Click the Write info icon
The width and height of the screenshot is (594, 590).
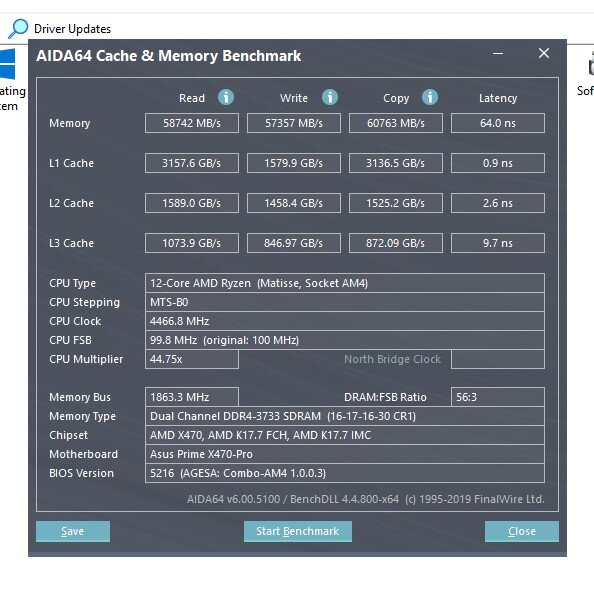[330, 97]
